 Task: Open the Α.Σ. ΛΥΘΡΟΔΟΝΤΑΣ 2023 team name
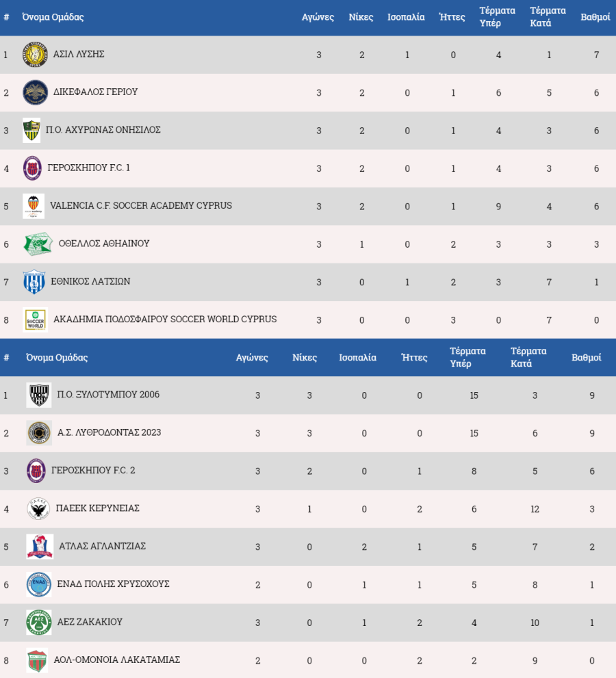coord(109,432)
